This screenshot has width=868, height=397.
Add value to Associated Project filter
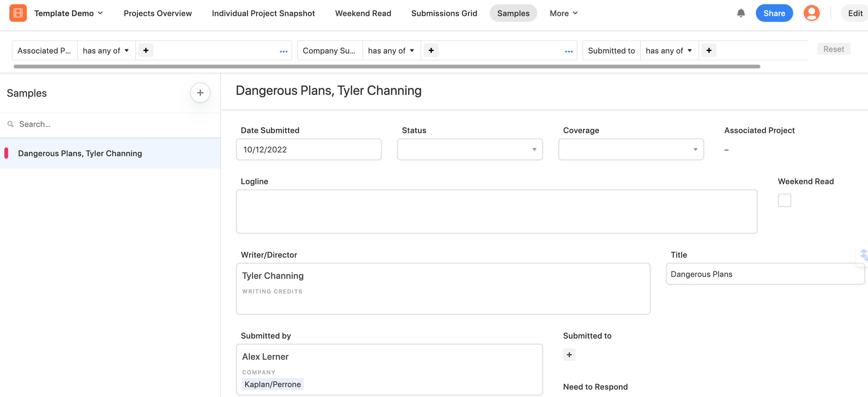point(146,51)
